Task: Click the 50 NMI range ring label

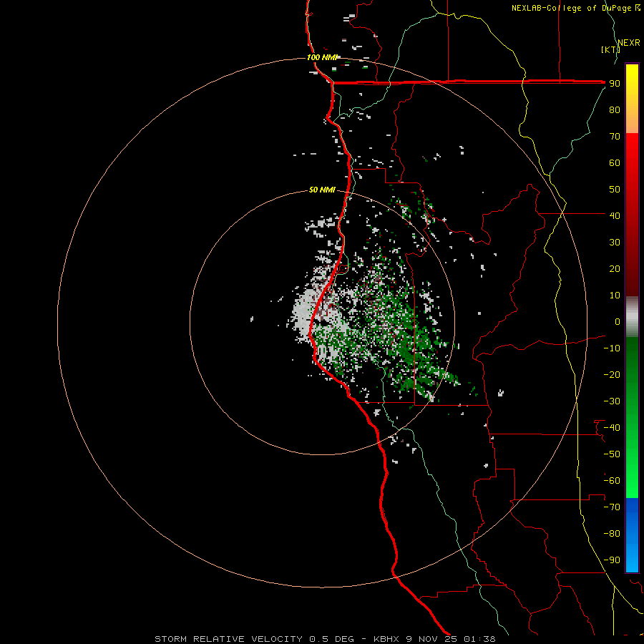Action: pyautogui.click(x=322, y=190)
